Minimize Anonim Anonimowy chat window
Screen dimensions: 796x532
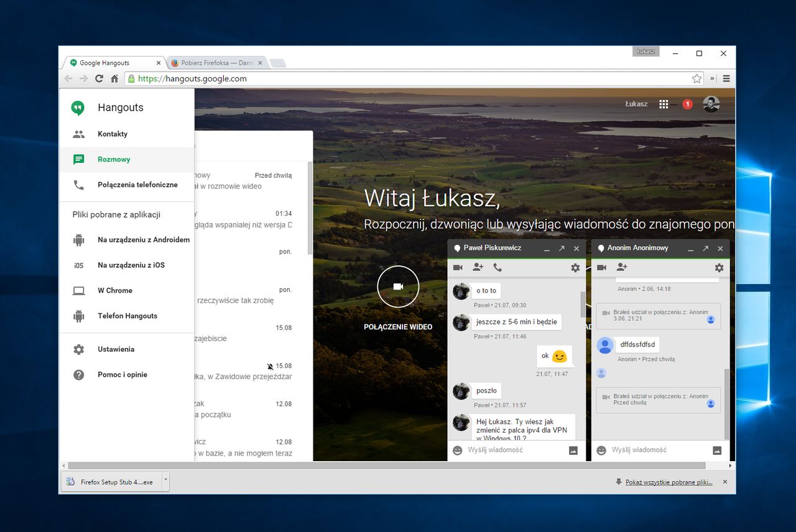point(691,249)
